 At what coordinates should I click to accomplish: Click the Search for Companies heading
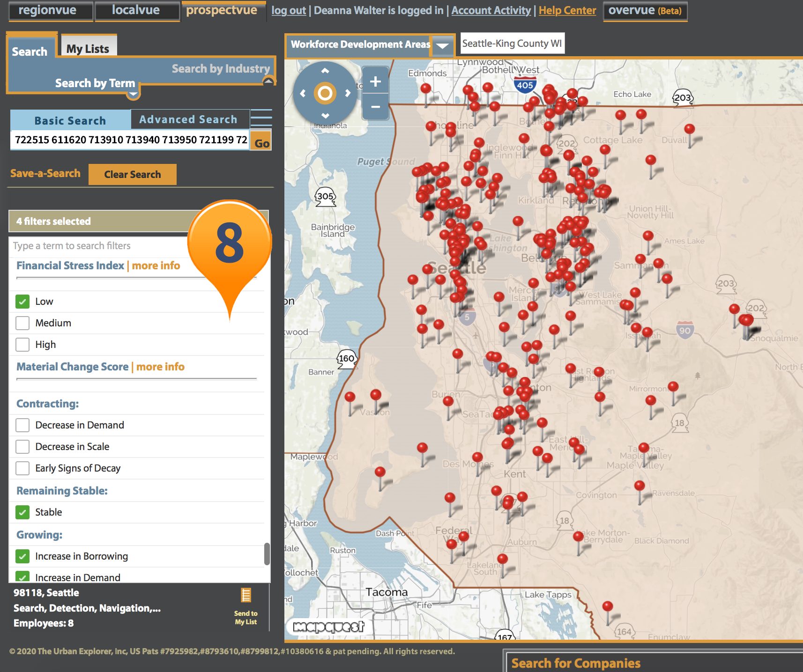tap(576, 663)
